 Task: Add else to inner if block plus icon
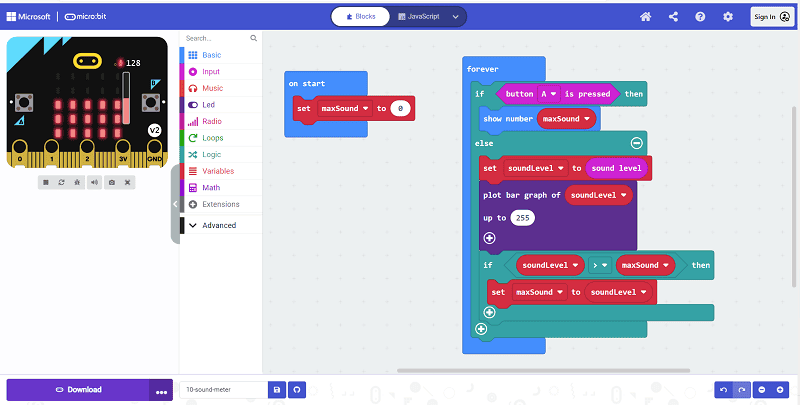tap(489, 312)
